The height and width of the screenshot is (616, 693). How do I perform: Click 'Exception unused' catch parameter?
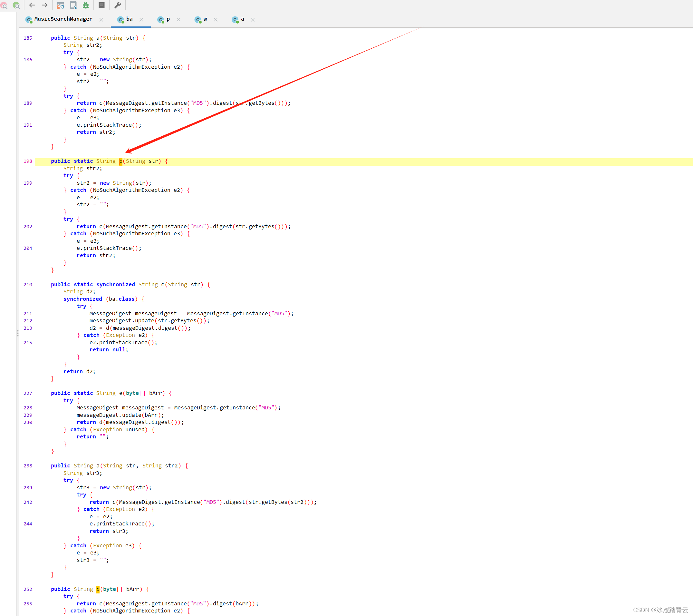[119, 429]
